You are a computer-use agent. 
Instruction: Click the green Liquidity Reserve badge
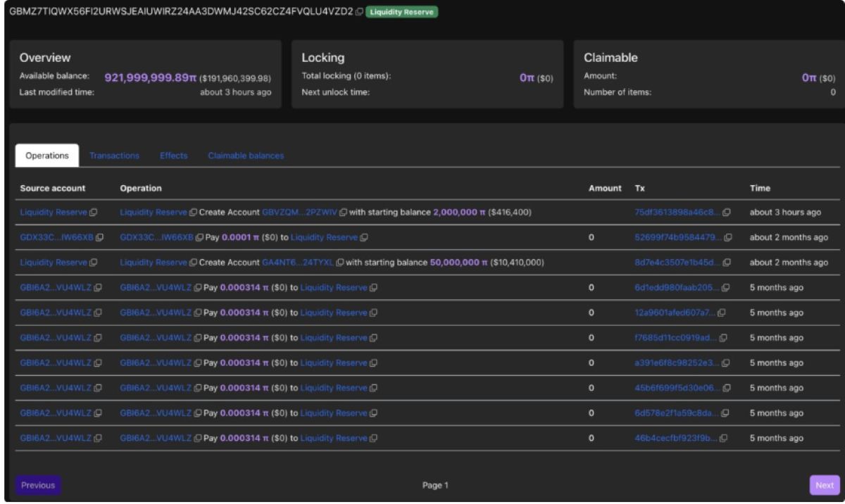pyautogui.click(x=402, y=12)
